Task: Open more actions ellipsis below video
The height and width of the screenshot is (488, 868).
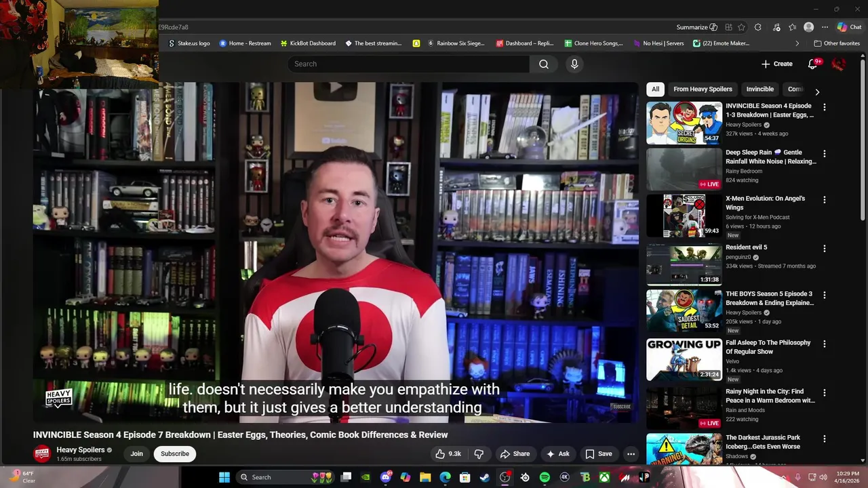Action: point(631,454)
